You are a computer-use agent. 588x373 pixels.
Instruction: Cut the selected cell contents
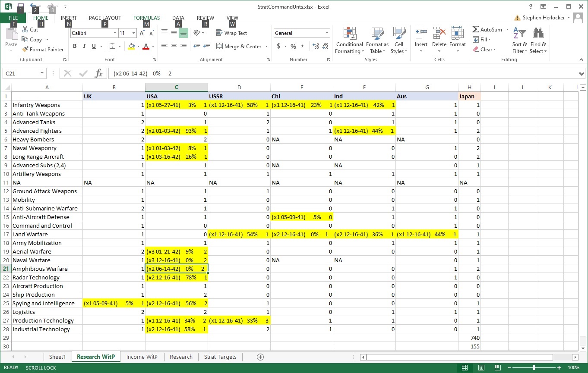(x=30, y=30)
